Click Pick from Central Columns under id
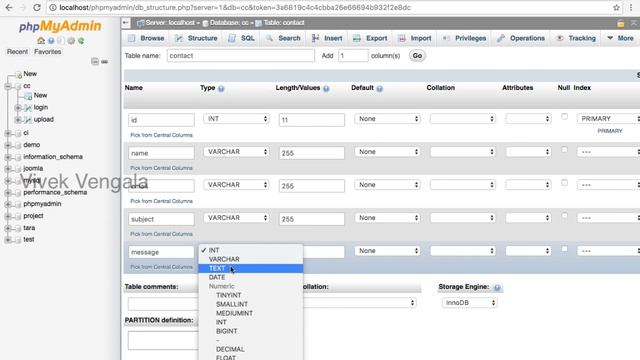640x360 pixels. click(161, 135)
